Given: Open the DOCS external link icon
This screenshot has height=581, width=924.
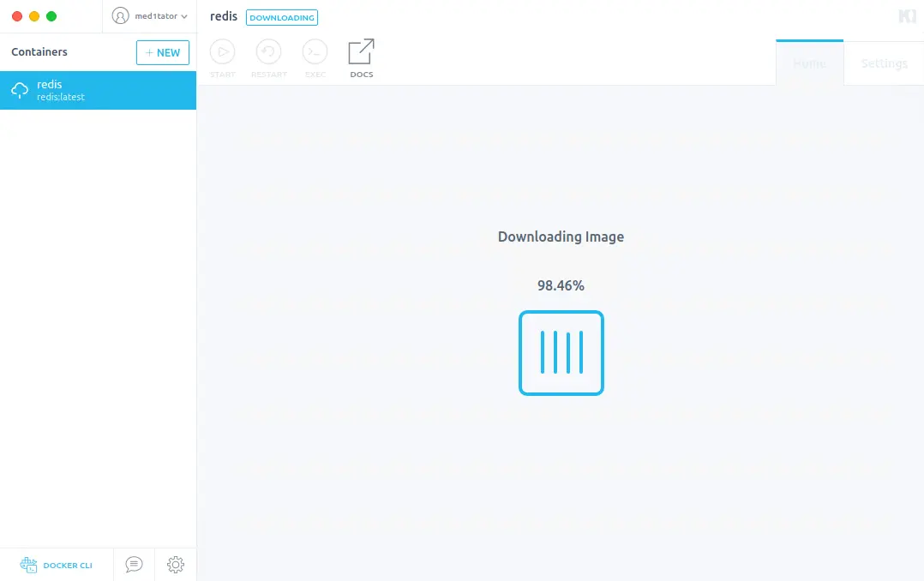Looking at the screenshot, I should click(361, 52).
